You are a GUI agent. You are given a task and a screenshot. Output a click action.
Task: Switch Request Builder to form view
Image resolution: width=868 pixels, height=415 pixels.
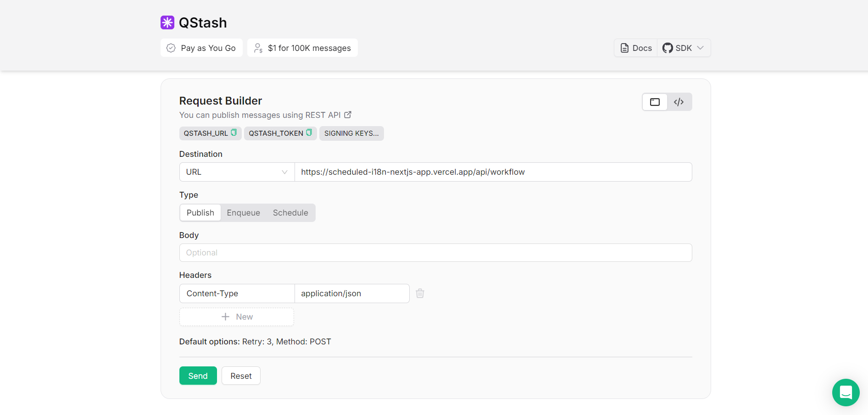point(655,102)
